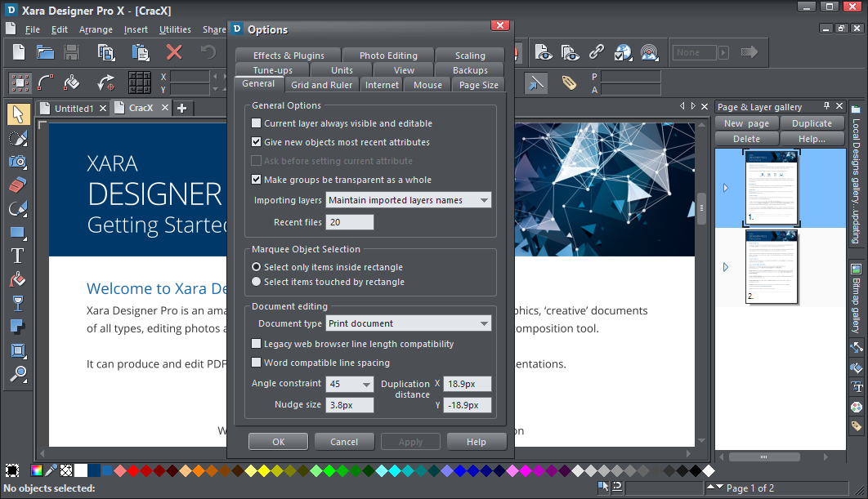The height and width of the screenshot is (499, 868).
Task: Click Duplicate in the Page & Layer gallery
Action: pyautogui.click(x=812, y=123)
